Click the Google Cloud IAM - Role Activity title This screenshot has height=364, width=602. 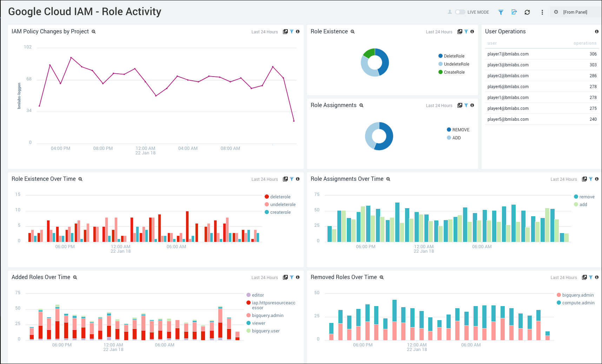pos(85,11)
